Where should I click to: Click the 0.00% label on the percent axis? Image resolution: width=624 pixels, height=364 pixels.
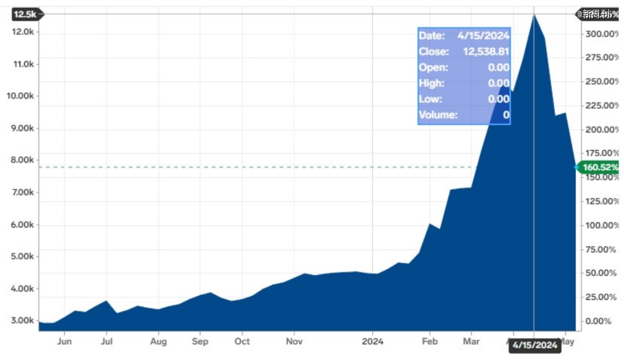(602, 321)
